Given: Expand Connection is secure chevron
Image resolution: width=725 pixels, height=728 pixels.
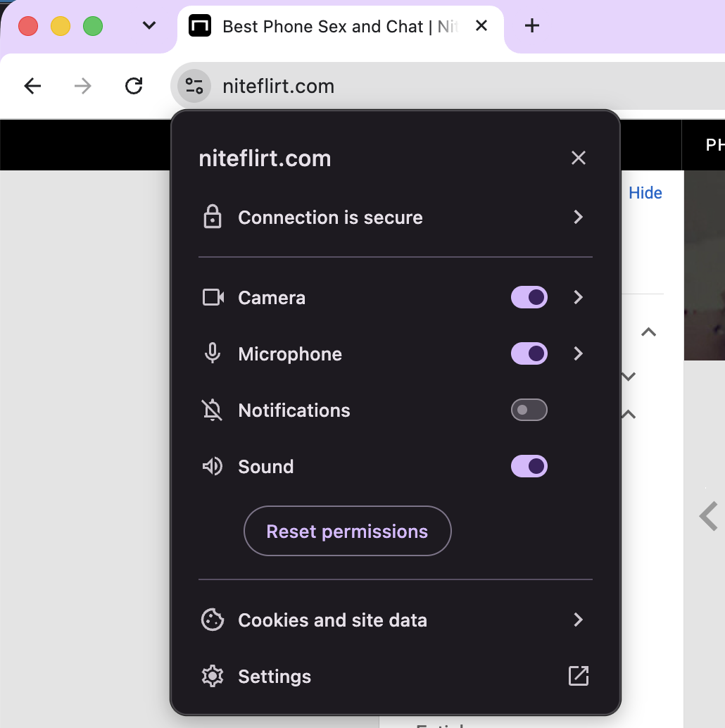Looking at the screenshot, I should [578, 217].
